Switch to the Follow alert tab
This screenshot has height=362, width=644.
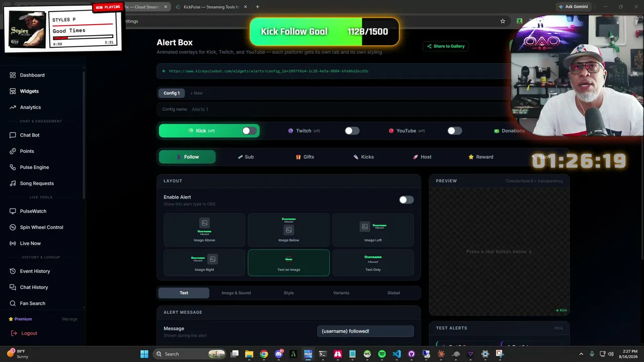click(x=187, y=157)
